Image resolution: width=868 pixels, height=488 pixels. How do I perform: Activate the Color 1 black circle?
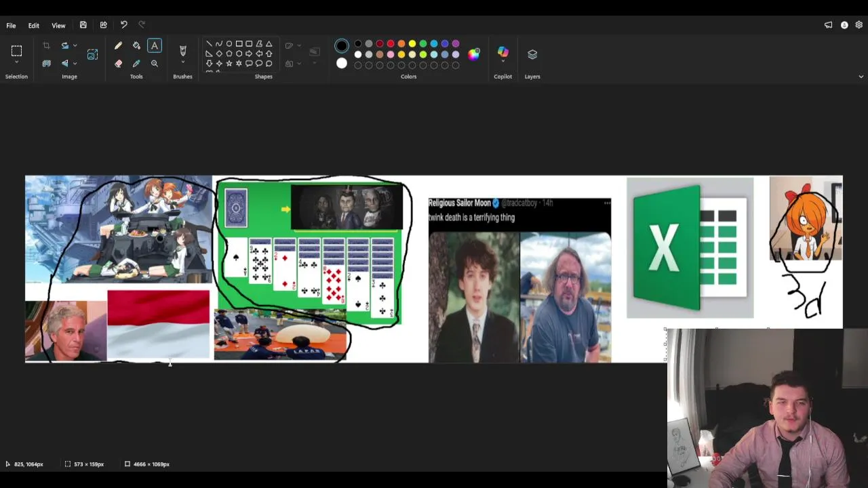click(341, 46)
